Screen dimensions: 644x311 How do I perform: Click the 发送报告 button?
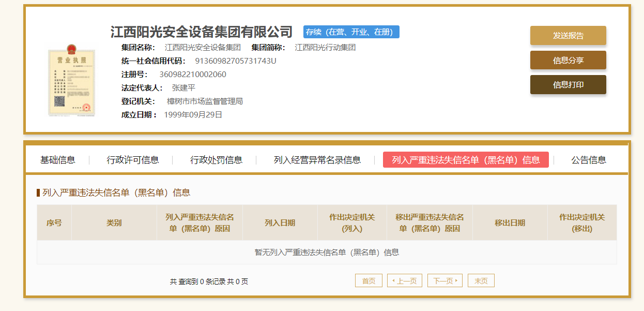pos(568,36)
